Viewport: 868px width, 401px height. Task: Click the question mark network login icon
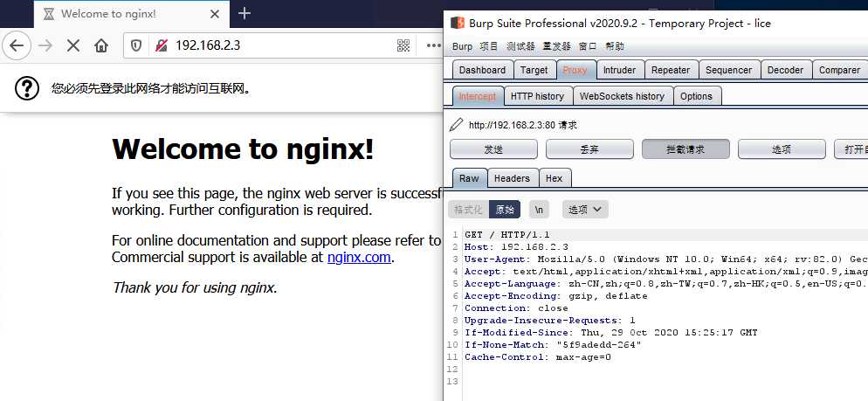[26, 88]
